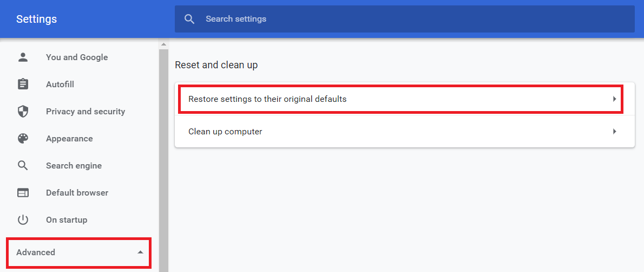Click the On startup power icon
The height and width of the screenshot is (272, 644).
(23, 220)
